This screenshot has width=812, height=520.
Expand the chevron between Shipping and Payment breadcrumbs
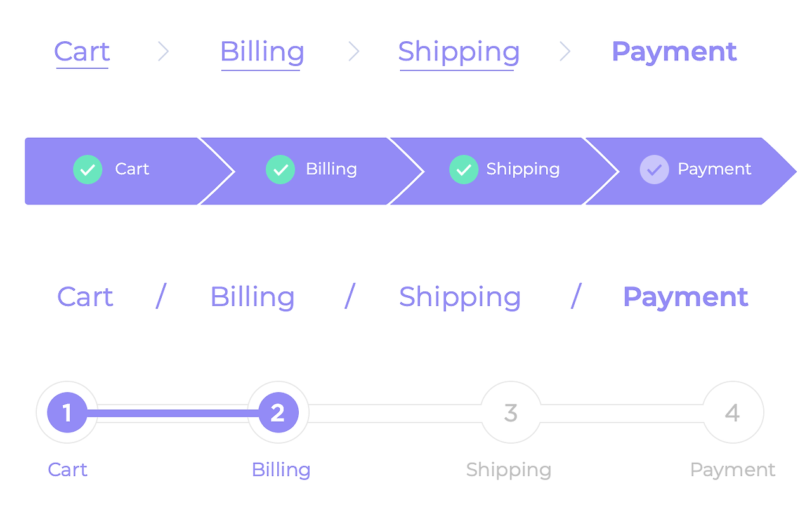(565, 51)
